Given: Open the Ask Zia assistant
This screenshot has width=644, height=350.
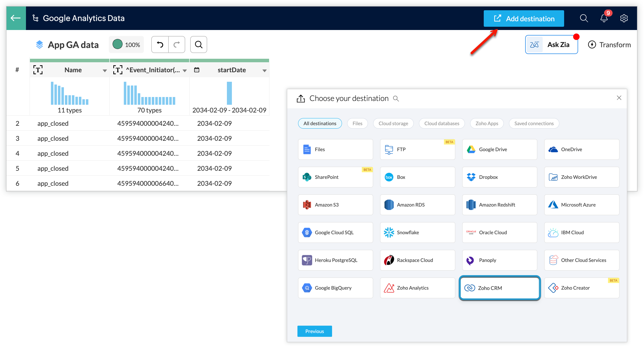Looking at the screenshot, I should point(551,44).
